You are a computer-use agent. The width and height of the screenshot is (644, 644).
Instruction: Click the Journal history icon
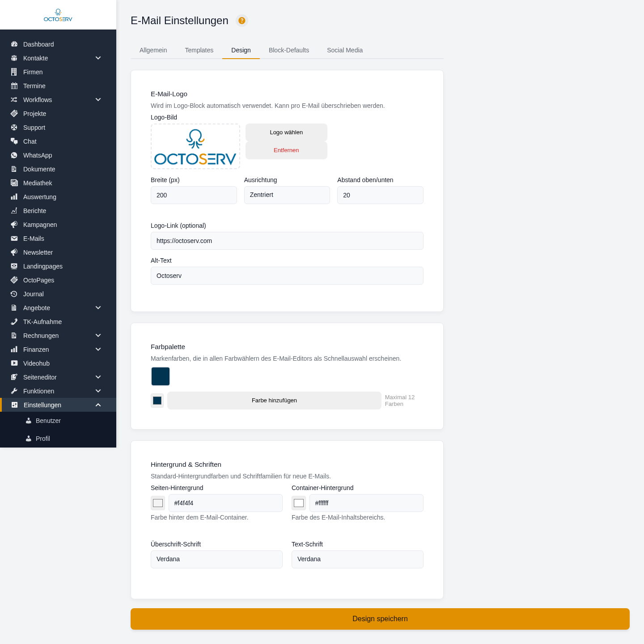pos(14,294)
